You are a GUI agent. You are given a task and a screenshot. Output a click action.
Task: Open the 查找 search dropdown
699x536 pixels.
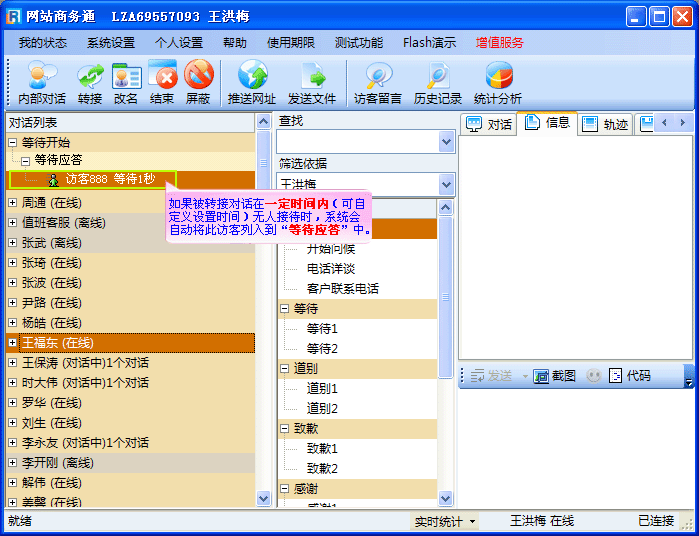[x=446, y=142]
